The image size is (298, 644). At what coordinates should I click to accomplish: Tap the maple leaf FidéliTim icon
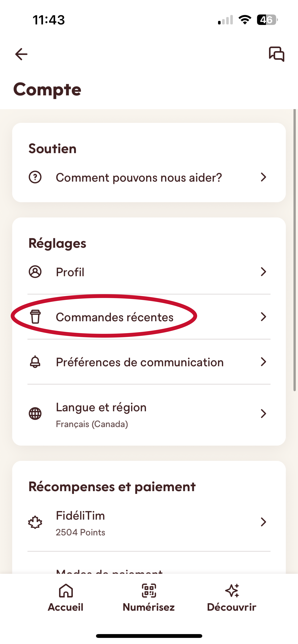click(35, 522)
